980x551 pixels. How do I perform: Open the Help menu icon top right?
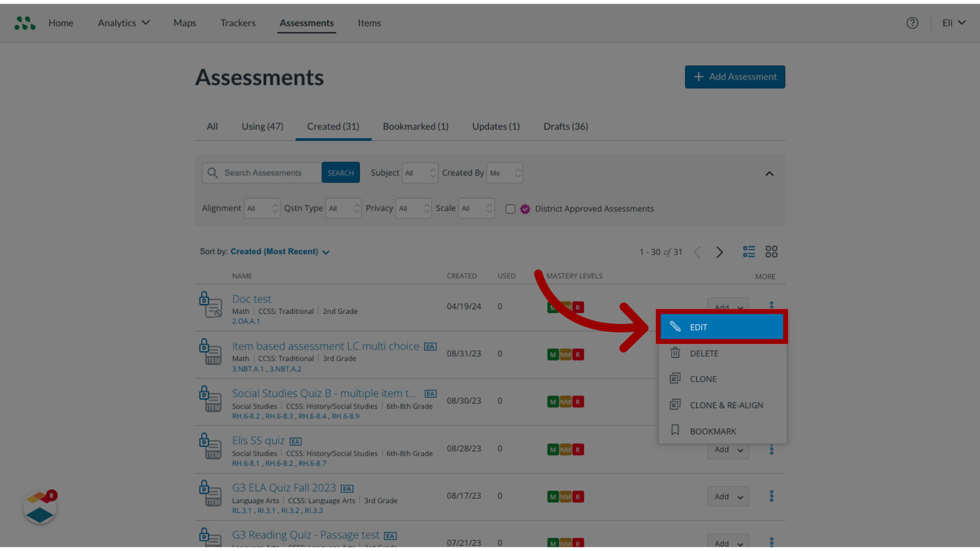click(912, 22)
